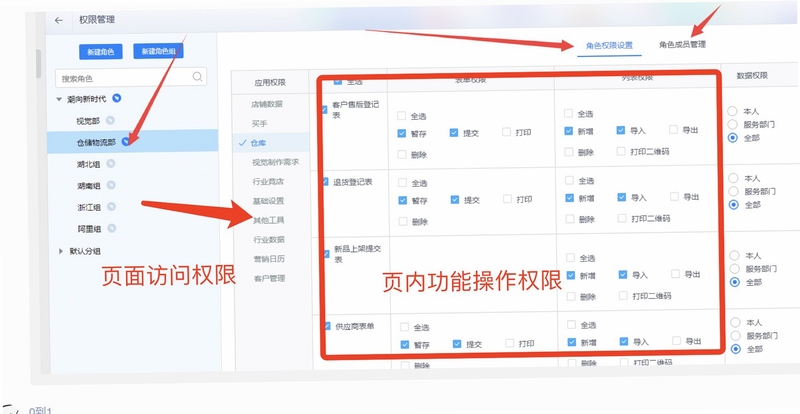Select the 湖北组 role
Viewport: 800px width, 414px height.
[x=89, y=164]
